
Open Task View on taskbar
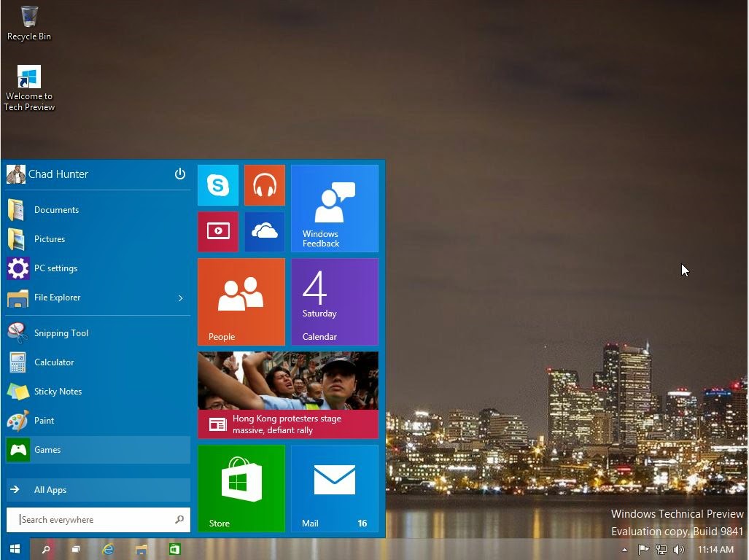pyautogui.click(x=76, y=550)
